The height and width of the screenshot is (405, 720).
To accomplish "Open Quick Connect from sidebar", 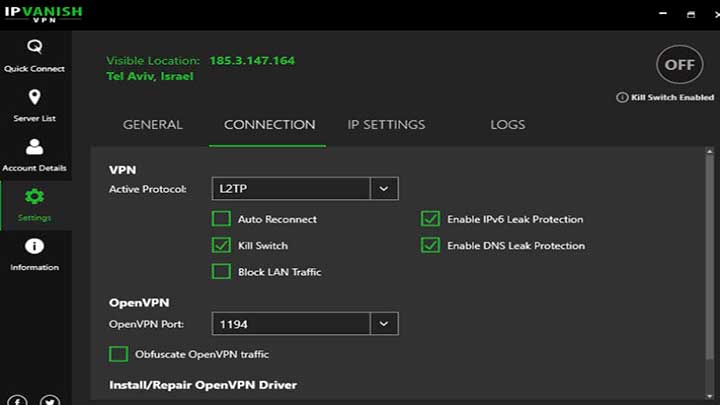I will pos(34,54).
